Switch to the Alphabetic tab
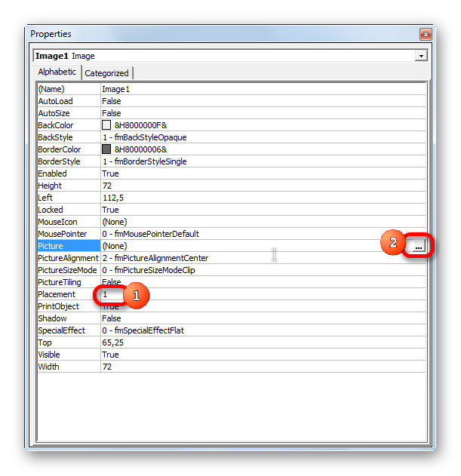 [57, 72]
